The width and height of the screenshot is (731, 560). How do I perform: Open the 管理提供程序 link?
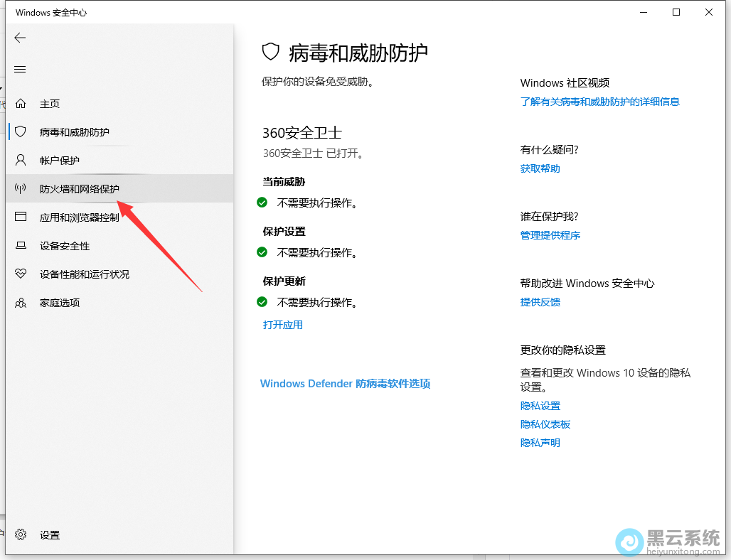point(550,235)
